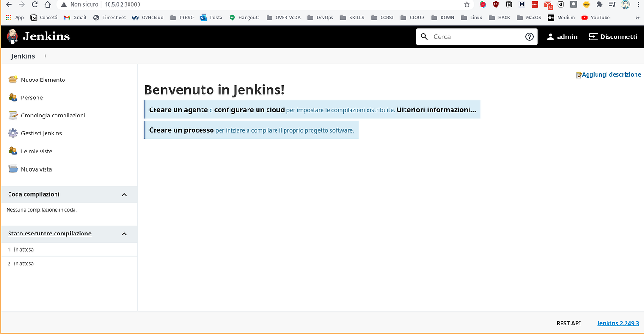The image size is (644, 334).
Task: Open Gestisci Jenkins via its gear icon
Action: (x=13, y=133)
